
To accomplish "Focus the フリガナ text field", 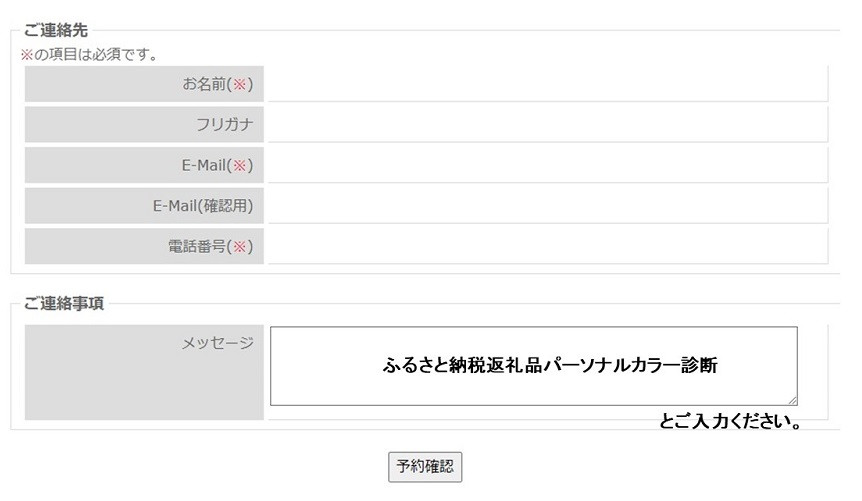I will pos(548,124).
